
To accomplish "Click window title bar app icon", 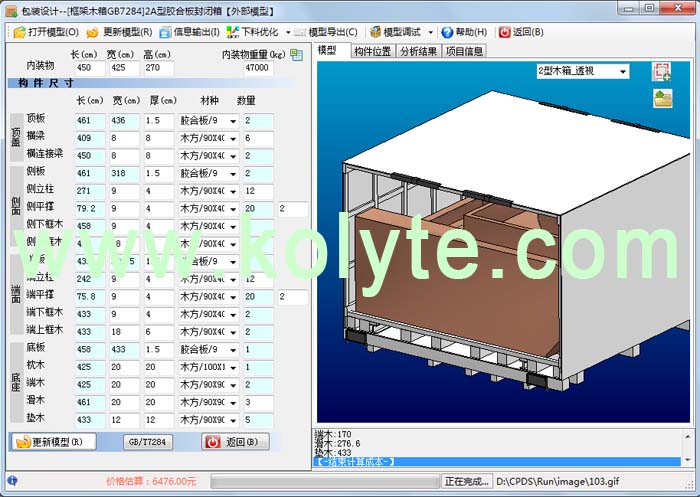I will coord(11,11).
